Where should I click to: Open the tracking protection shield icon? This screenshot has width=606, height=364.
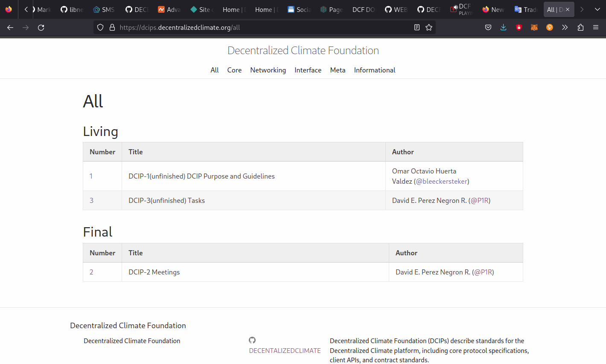[x=100, y=27]
